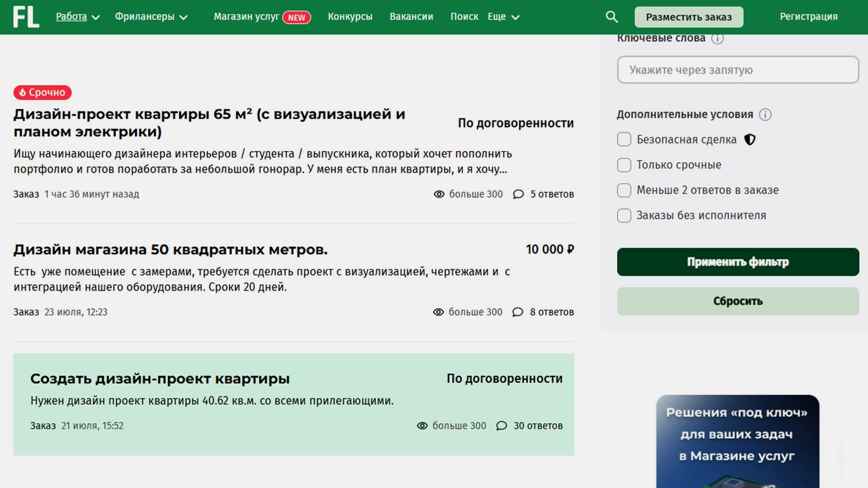Click the shield icon near Безопасная сделка

coord(750,140)
